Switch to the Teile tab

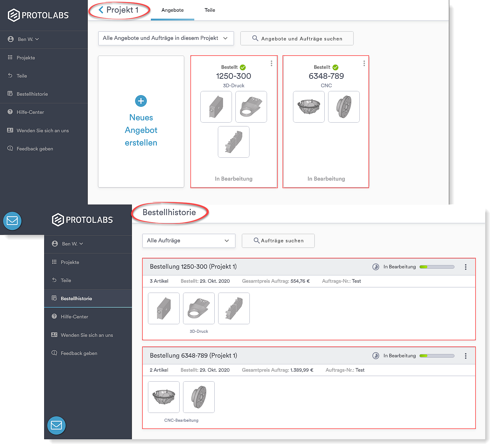click(x=210, y=10)
